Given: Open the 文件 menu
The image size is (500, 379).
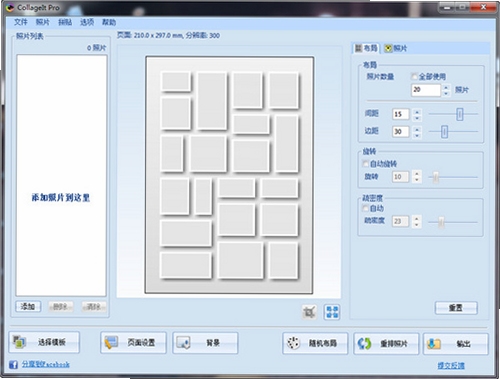Looking at the screenshot, I should (20, 22).
